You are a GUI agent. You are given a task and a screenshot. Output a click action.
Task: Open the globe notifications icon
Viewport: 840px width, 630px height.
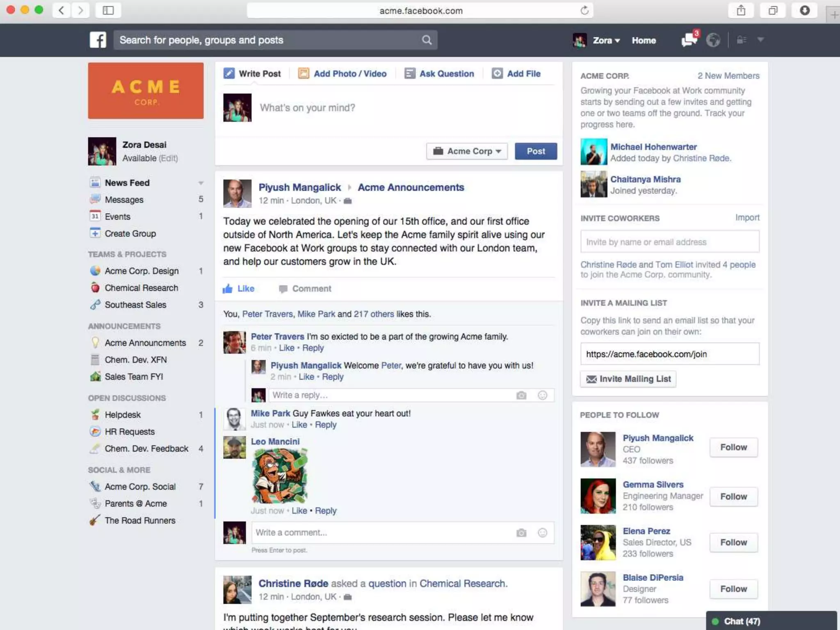click(713, 40)
